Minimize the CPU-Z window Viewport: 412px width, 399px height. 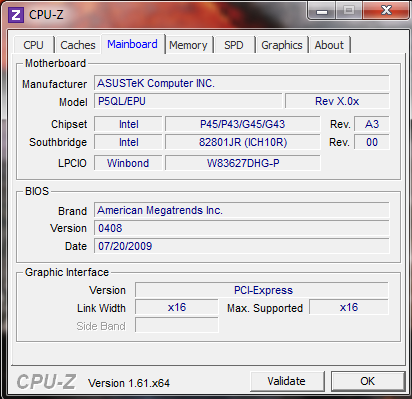point(322,11)
